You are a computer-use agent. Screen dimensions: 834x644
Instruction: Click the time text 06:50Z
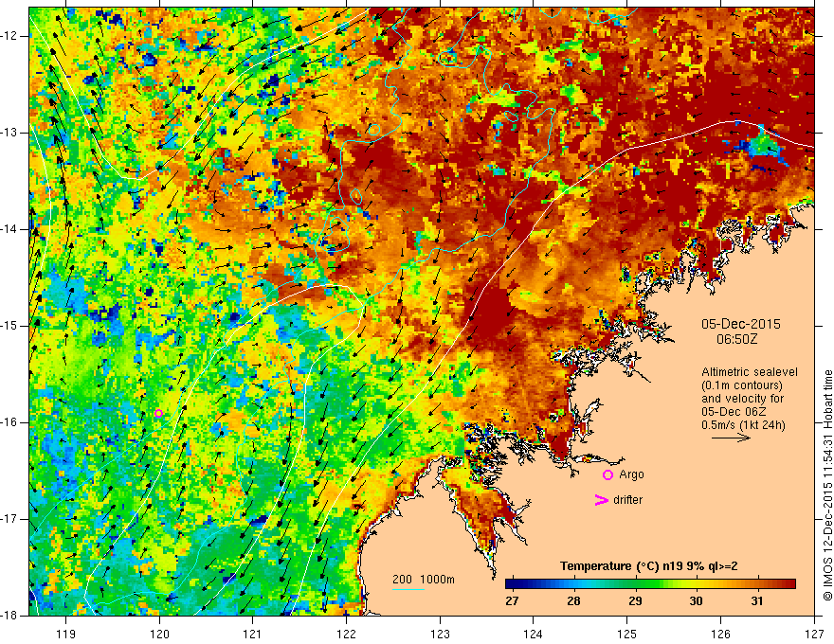(736, 338)
